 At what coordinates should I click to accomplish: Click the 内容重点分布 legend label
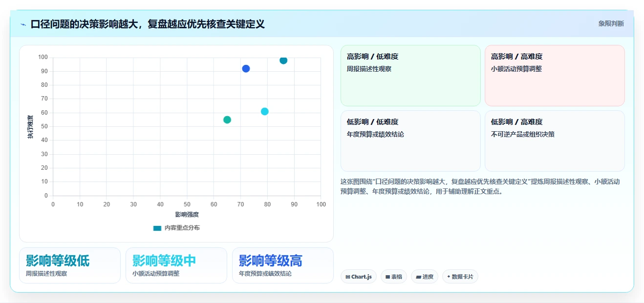point(182,228)
